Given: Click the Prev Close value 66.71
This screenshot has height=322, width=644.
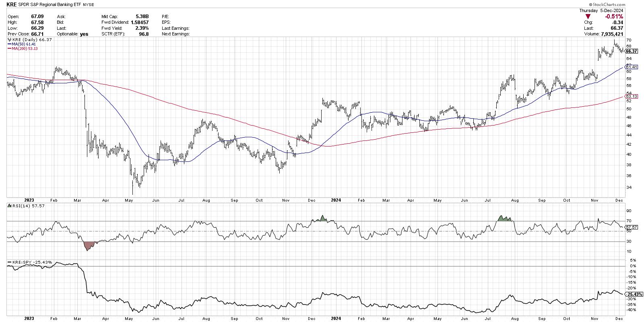Looking at the screenshot, I should click(37, 34).
